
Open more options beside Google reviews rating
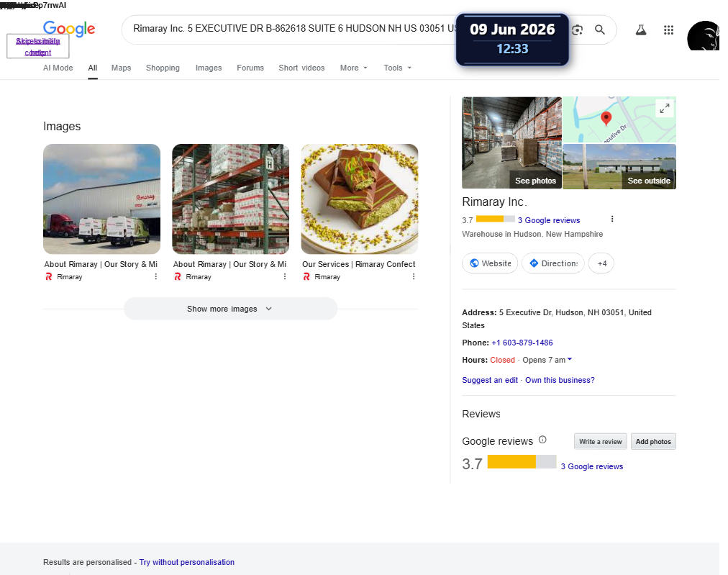pos(612,219)
